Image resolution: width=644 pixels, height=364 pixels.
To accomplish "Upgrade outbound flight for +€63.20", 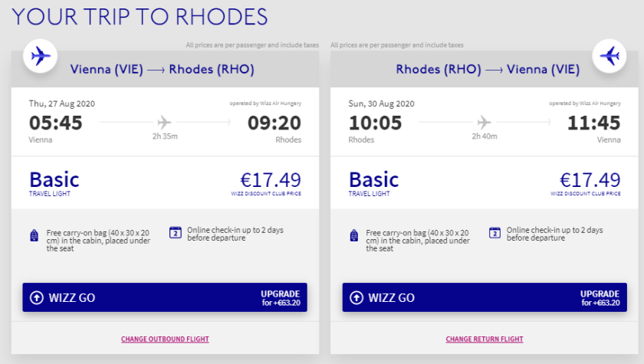I will pyautogui.click(x=281, y=298).
